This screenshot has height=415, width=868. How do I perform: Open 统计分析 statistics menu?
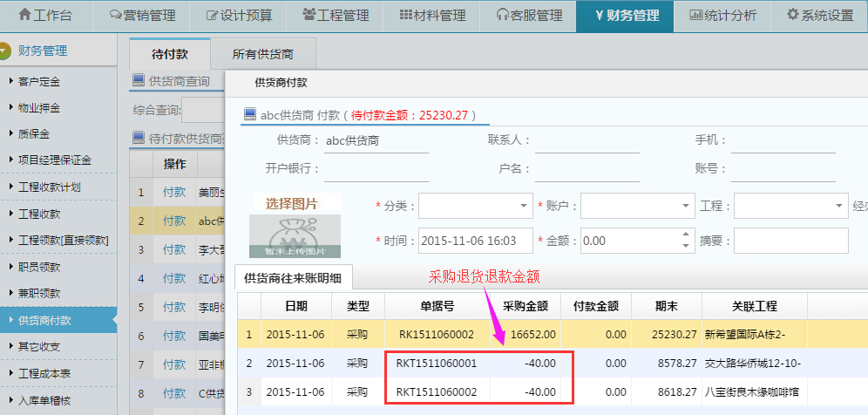(722, 16)
